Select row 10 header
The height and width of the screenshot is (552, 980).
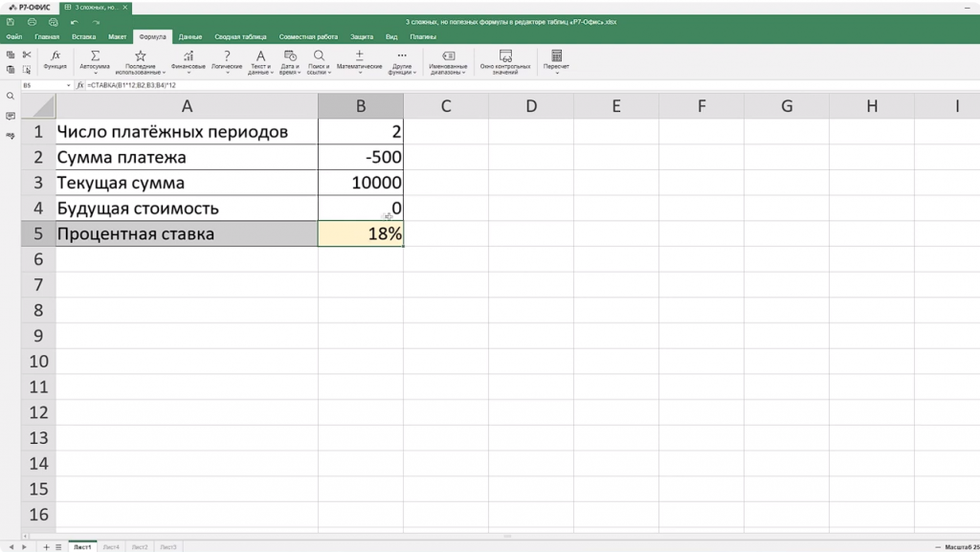38,362
